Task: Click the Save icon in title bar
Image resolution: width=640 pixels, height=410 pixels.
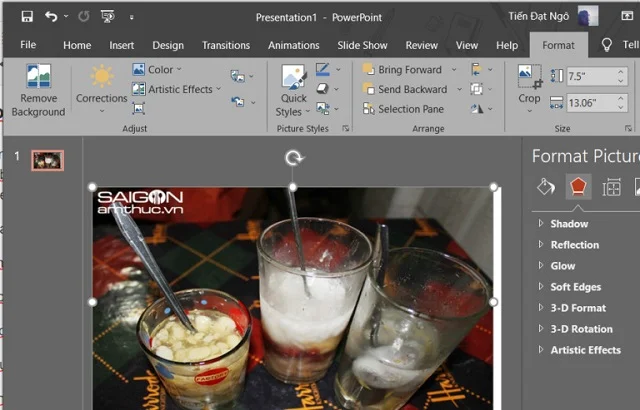Action: [27, 17]
